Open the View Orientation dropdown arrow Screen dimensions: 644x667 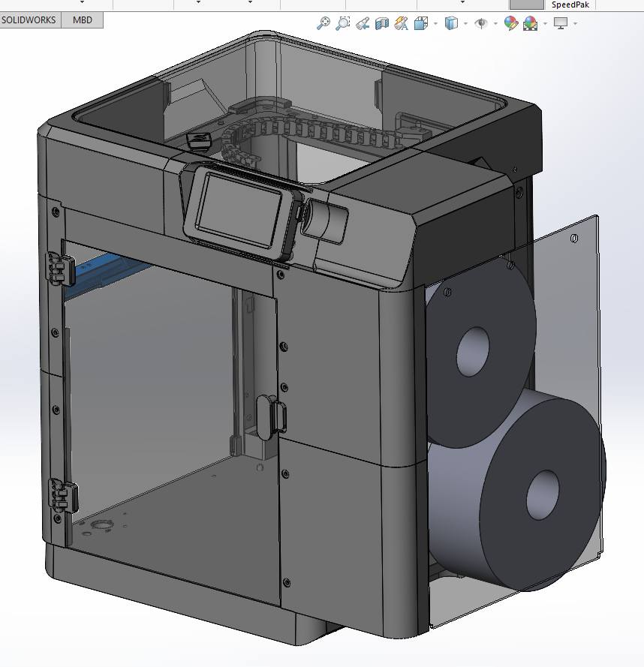tap(435, 23)
